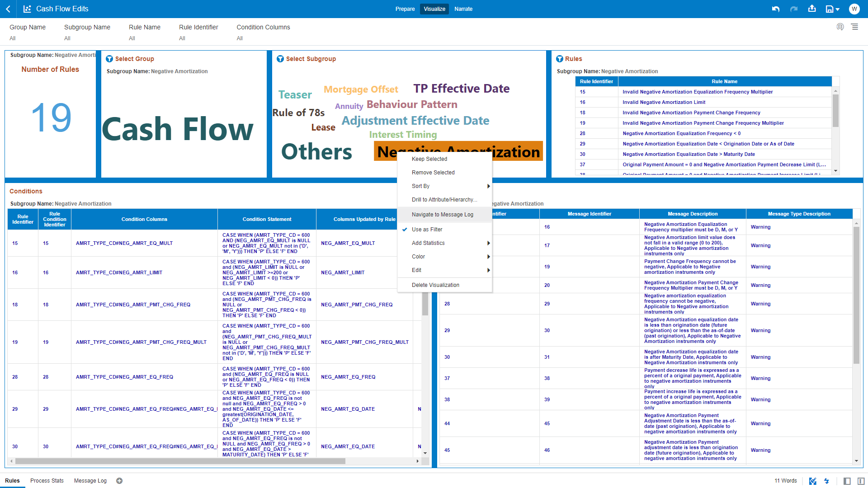Toggle the Use as Filter checked option
The image size is (868, 488).
tap(427, 230)
